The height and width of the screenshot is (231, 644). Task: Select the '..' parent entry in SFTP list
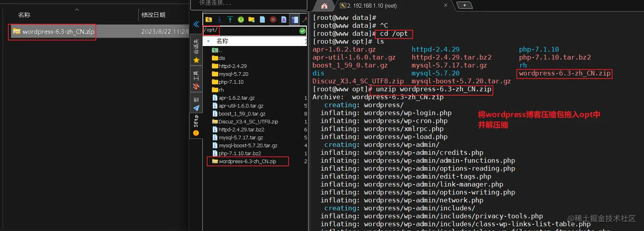tap(217, 50)
